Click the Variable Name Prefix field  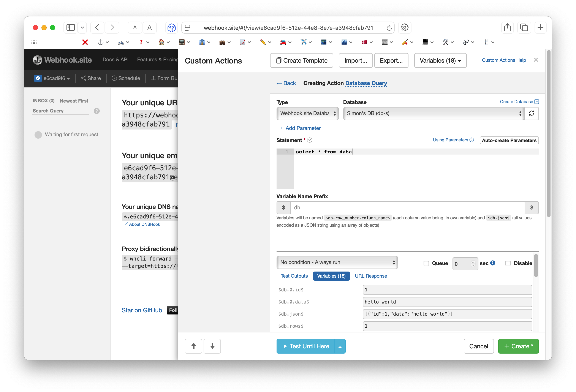(407, 208)
